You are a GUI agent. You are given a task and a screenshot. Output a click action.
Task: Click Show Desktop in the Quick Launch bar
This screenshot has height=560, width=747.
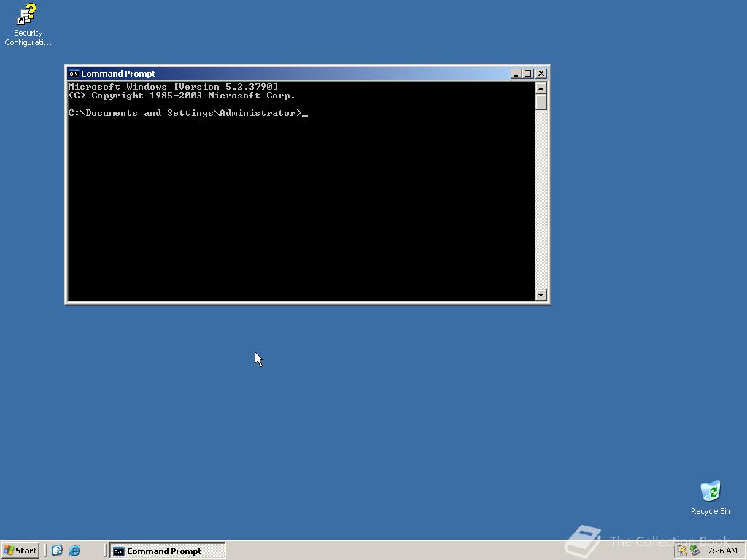point(57,551)
